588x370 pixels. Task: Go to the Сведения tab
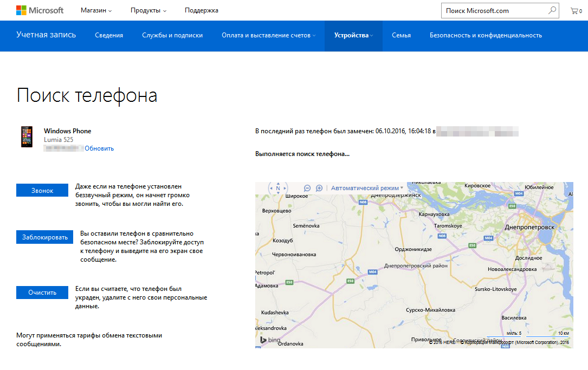[x=109, y=35]
